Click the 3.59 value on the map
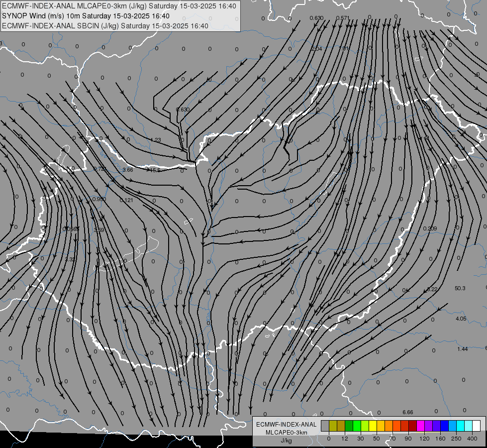Viewport: 487px width, 448px height. pyautogui.click(x=99, y=230)
